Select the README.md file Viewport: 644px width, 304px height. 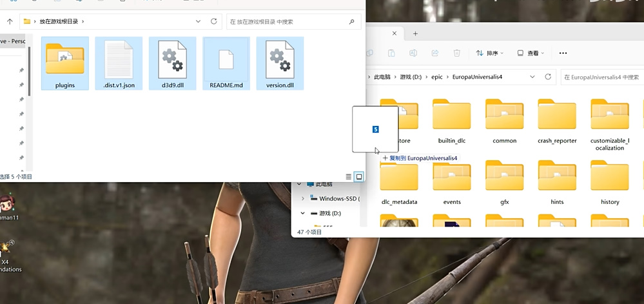226,63
